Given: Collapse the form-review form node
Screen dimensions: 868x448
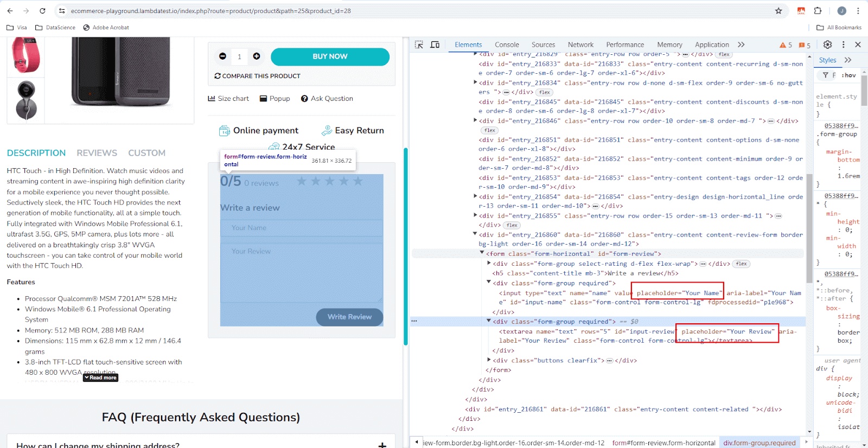Looking at the screenshot, I should (x=482, y=253).
